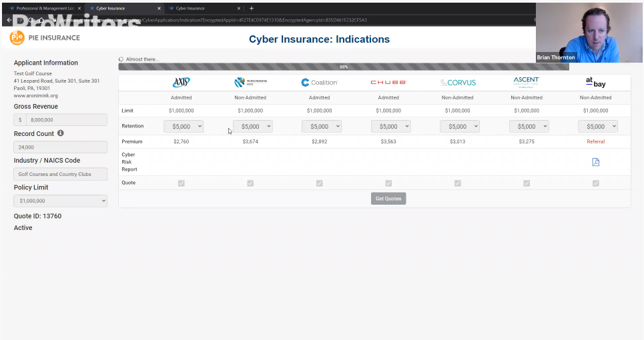Click the 88% loading progress bar
This screenshot has width=644, height=340.
[x=343, y=67]
